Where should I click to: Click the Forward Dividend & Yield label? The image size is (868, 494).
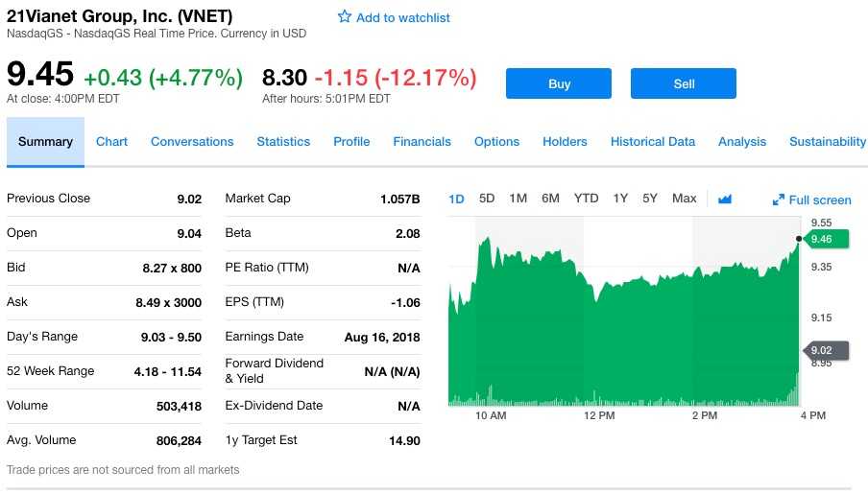click(x=274, y=370)
